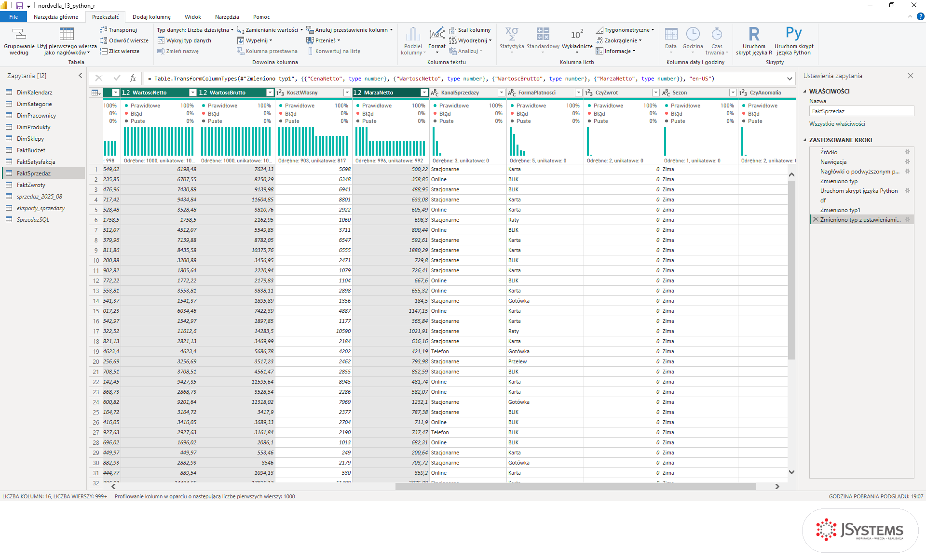Open the Wykładnicze menu

(577, 41)
